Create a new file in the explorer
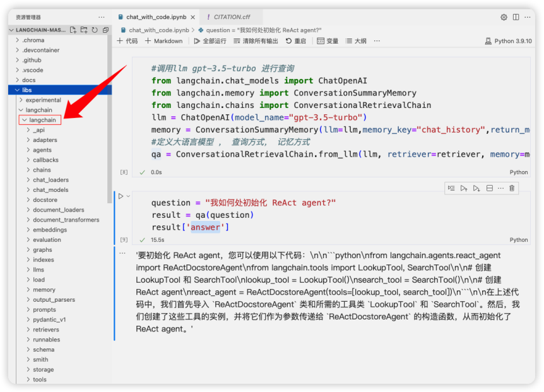The height and width of the screenshot is (392, 544). (x=73, y=30)
